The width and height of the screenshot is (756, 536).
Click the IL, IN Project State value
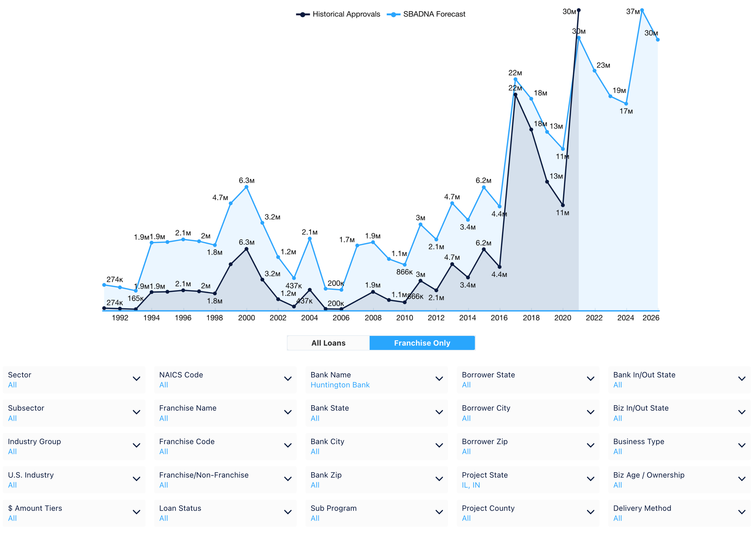471,485
